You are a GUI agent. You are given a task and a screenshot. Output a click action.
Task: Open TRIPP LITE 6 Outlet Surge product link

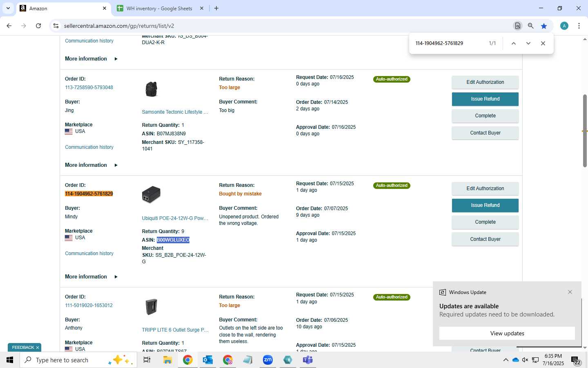click(175, 330)
